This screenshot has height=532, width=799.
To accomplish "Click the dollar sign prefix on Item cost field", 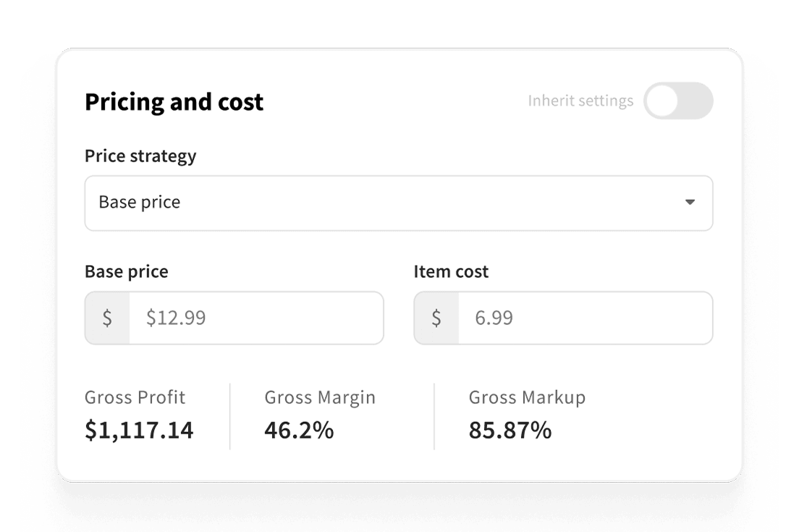I will (435, 318).
